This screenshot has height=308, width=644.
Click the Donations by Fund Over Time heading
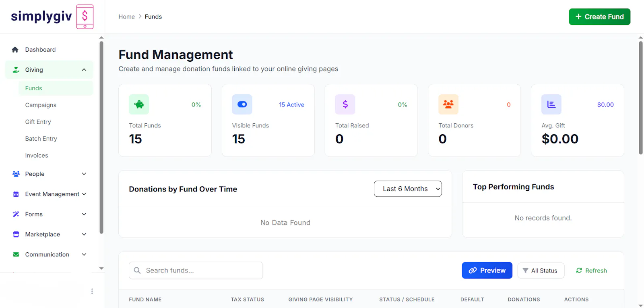click(183, 189)
